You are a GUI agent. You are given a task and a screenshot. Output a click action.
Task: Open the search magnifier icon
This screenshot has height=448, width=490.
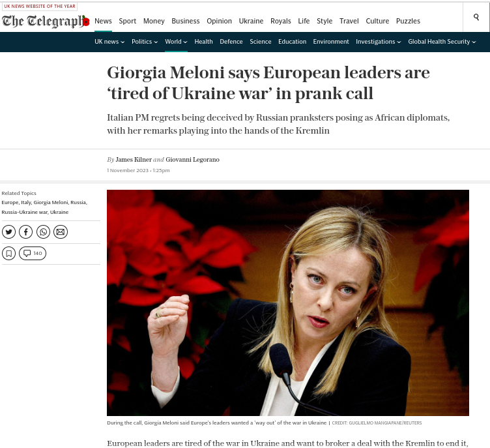click(x=476, y=17)
